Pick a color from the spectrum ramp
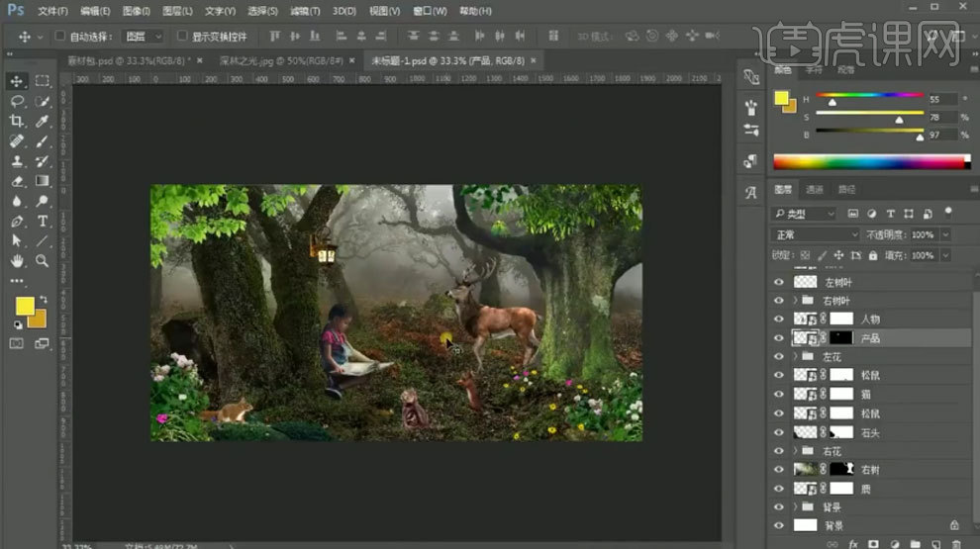980x549 pixels. tap(871, 162)
